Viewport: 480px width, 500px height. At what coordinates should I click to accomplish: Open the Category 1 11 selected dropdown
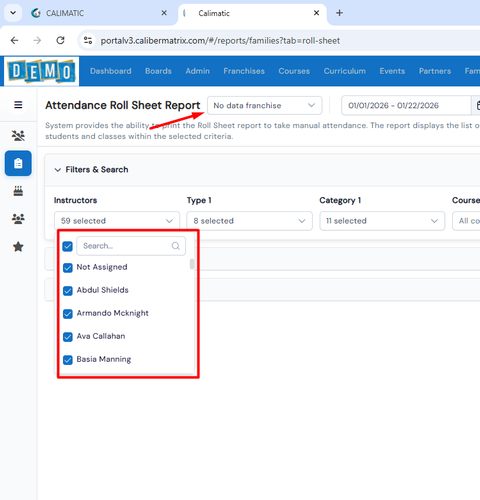point(382,221)
